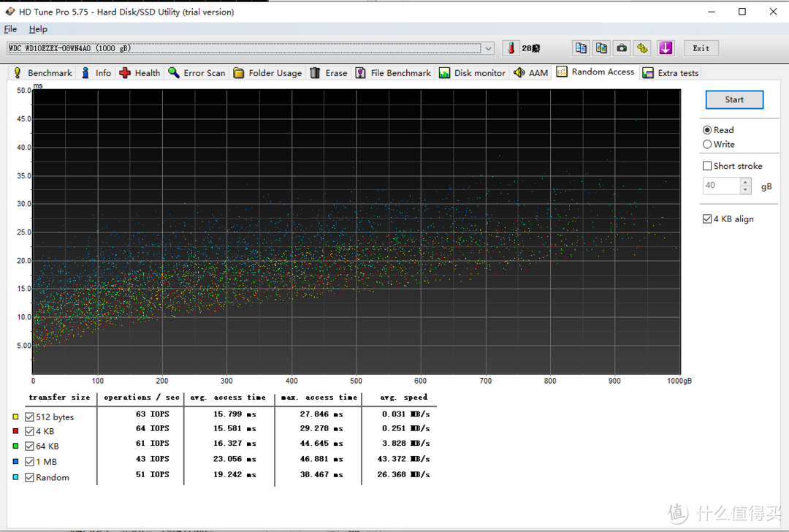789x532 pixels.
Task: Uncheck the 512 bytes transfer size
Action: tap(29, 417)
